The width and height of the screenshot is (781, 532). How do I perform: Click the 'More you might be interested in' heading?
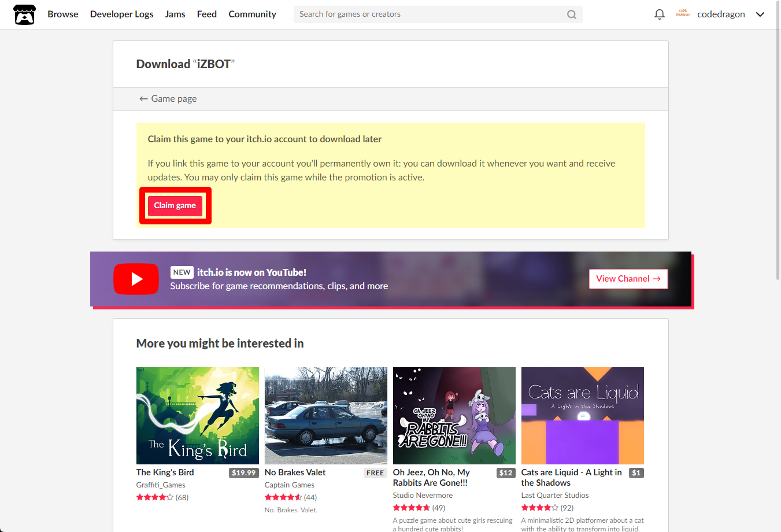220,343
